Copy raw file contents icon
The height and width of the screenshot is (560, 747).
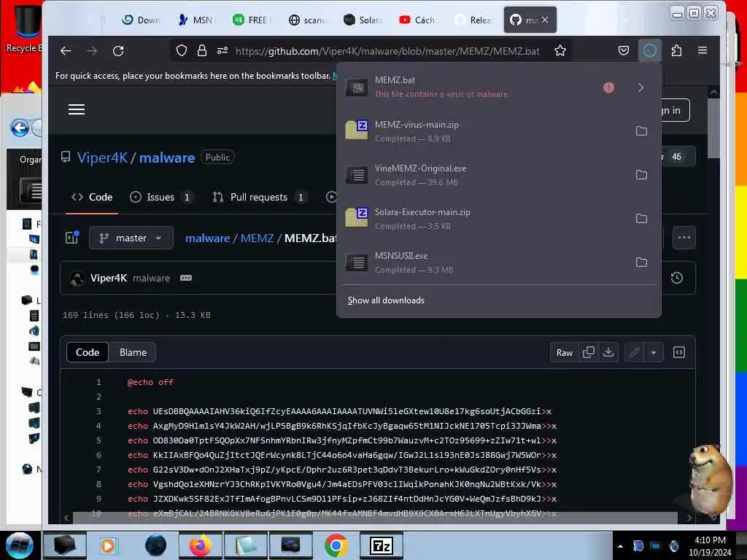589,352
